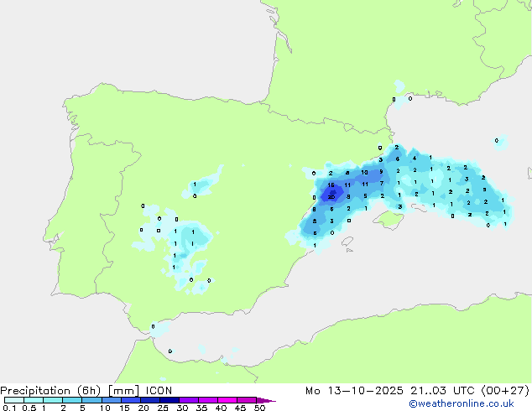Click the 25–30 mm navy legend swatch

point(169,400)
